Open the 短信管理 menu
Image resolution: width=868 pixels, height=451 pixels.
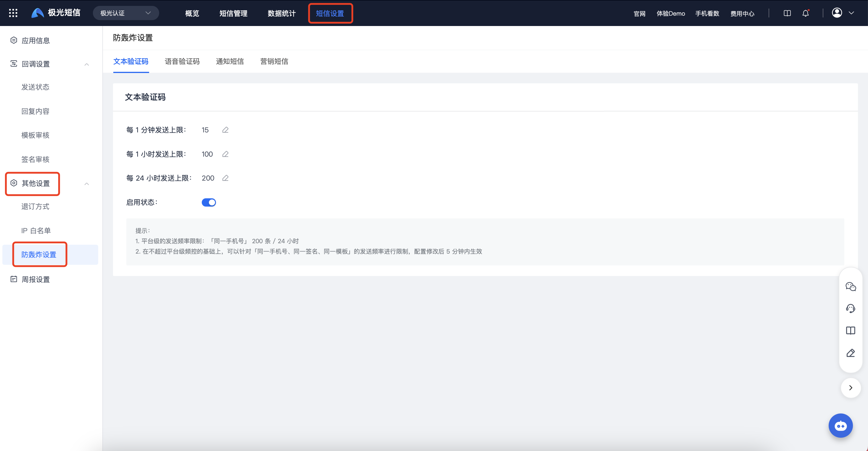click(233, 14)
